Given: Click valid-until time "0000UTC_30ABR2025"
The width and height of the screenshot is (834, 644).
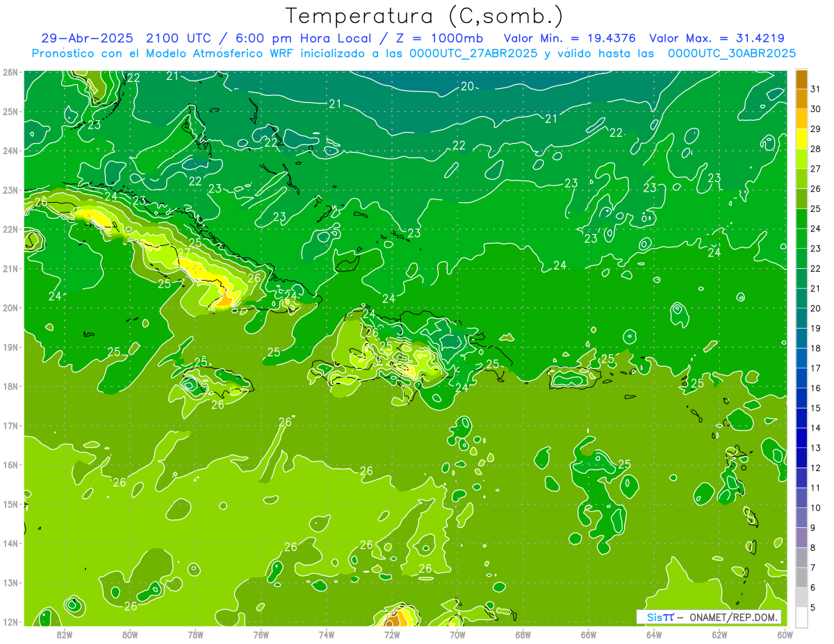Looking at the screenshot, I should click(732, 53).
